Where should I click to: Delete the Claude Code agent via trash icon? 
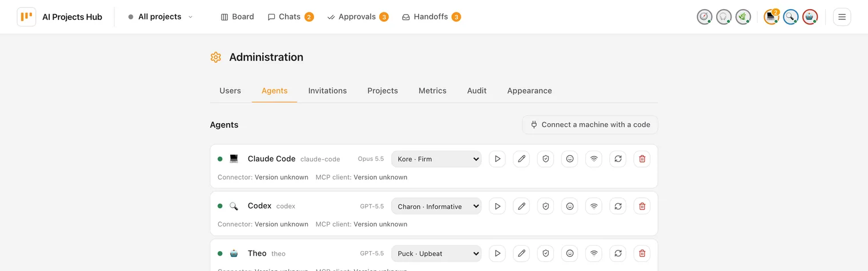[642, 159]
